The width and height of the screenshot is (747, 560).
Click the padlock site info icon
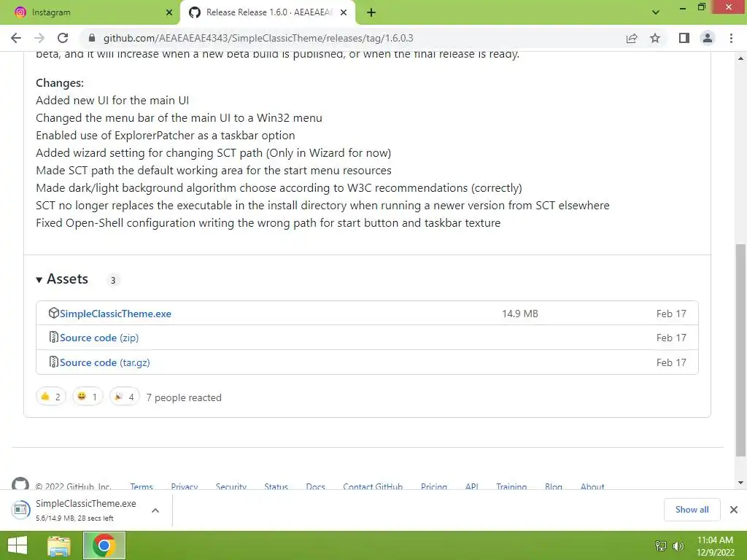pos(92,38)
